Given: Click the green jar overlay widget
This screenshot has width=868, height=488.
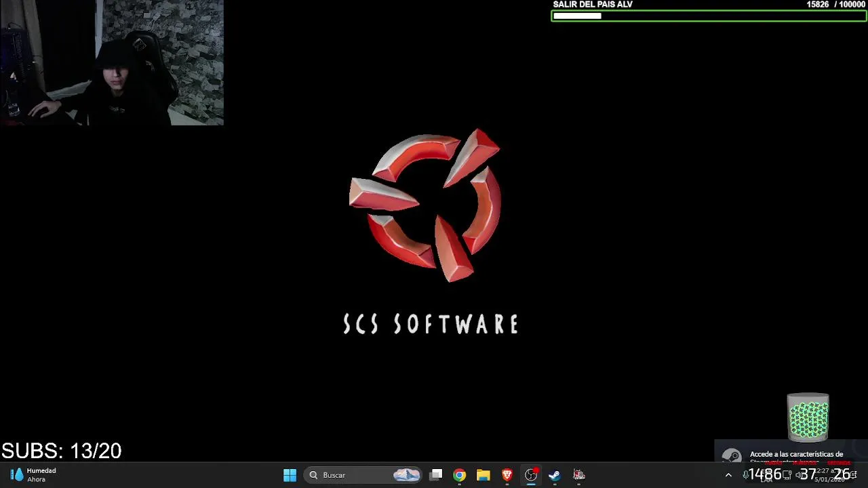Looking at the screenshot, I should coord(808,417).
